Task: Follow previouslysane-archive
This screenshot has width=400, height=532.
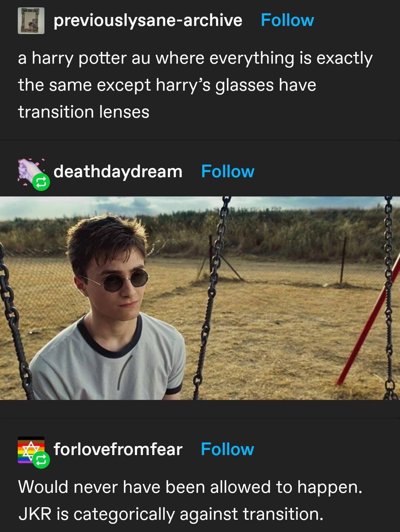Action: [x=287, y=20]
